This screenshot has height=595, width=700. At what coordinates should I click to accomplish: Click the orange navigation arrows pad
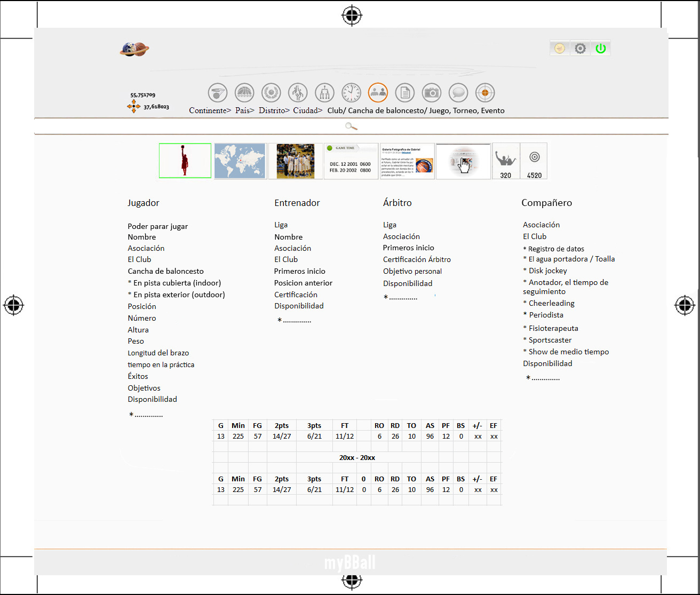(133, 107)
